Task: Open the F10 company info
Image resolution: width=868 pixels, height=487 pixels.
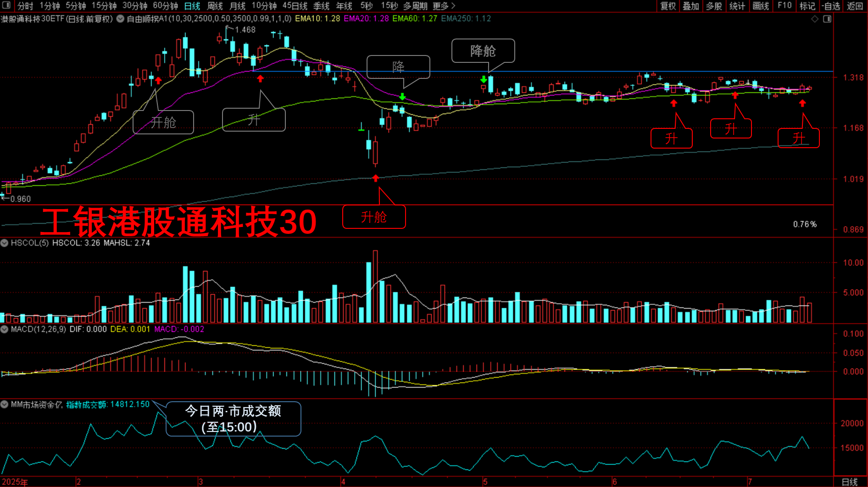Action: tap(785, 6)
